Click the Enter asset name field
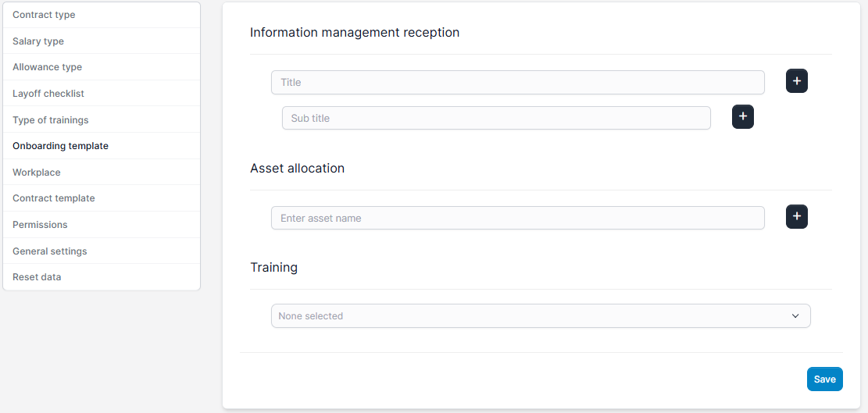The height and width of the screenshot is (413, 868). (x=517, y=218)
